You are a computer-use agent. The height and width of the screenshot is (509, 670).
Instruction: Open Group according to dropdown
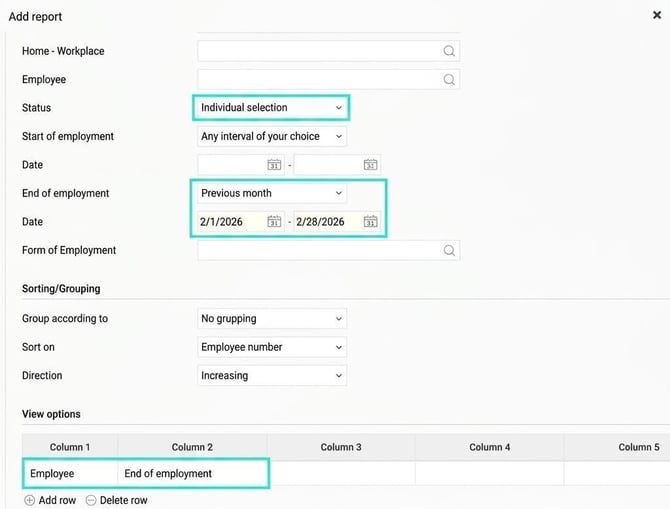(x=272, y=318)
